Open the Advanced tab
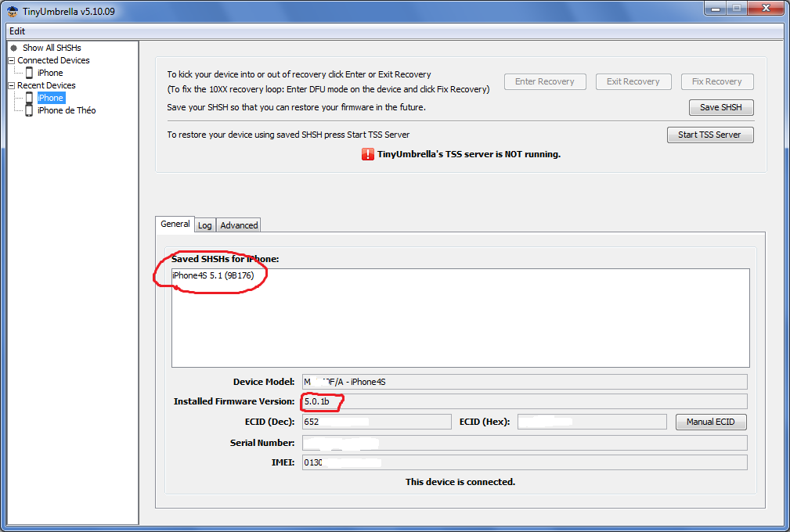Screen dimensions: 790x532 (239, 225)
